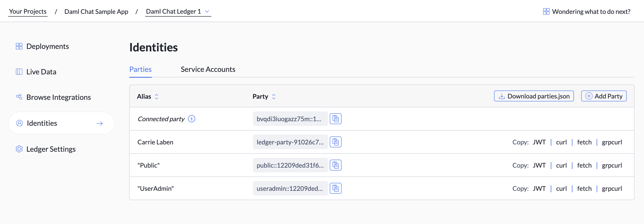This screenshot has width=644, height=224.
Task: Expand the Daml Chat Ledger 1 selector
Action: 207,12
